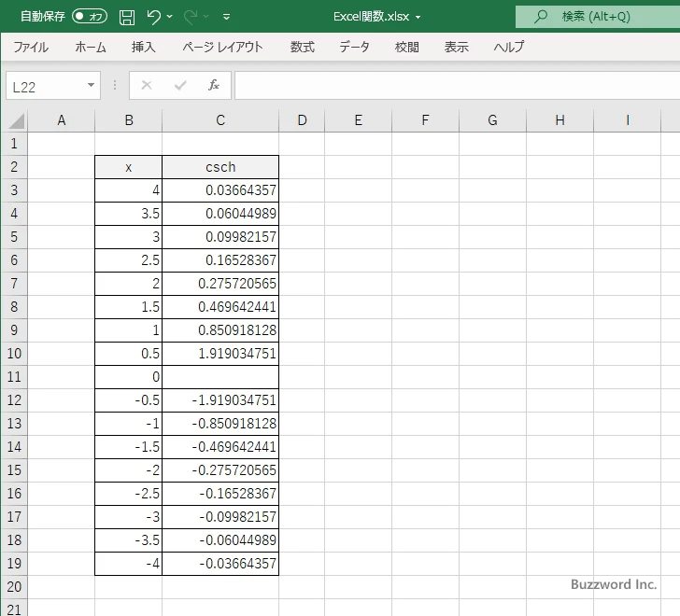Select the cell containing 0.275720565
The width and height of the screenshot is (680, 616).
(220, 284)
